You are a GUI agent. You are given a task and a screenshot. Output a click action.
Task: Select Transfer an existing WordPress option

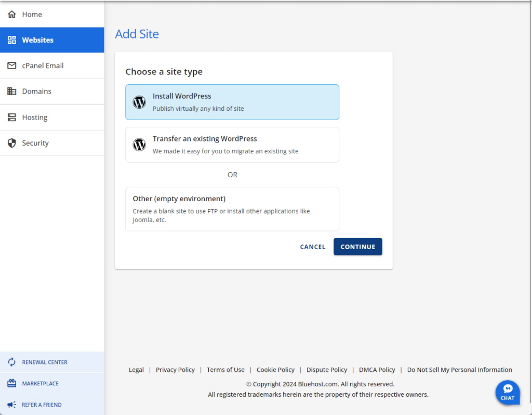click(x=232, y=145)
